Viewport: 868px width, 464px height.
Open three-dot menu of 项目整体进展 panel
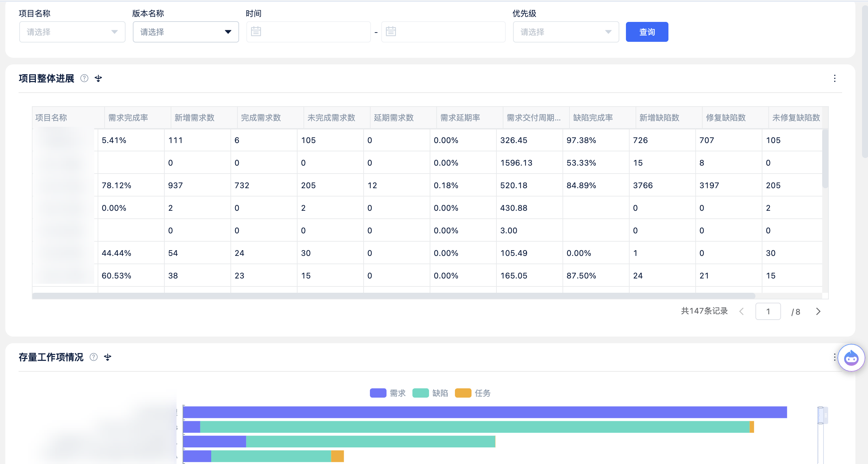click(x=834, y=78)
